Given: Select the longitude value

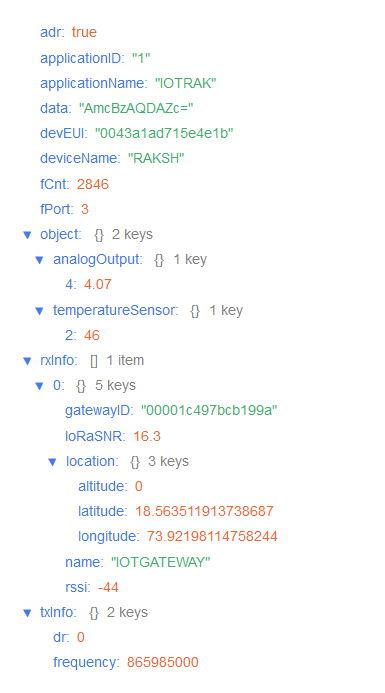Looking at the screenshot, I should 213,537.
